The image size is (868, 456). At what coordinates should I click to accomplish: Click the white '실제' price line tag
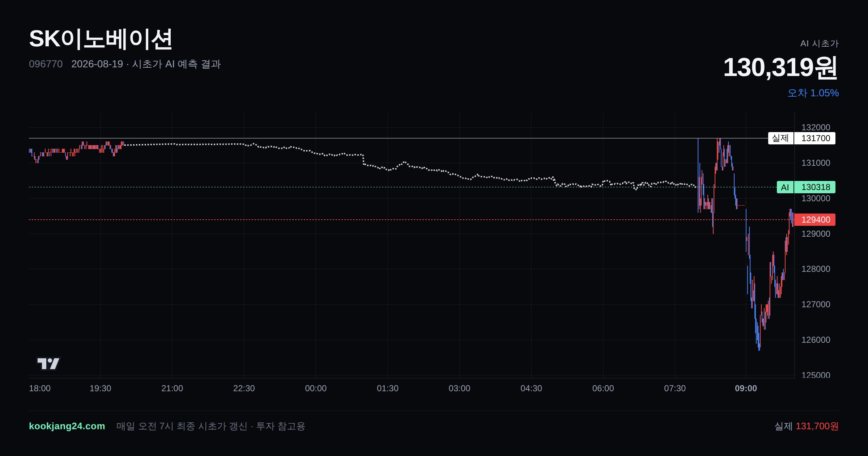[780, 138]
